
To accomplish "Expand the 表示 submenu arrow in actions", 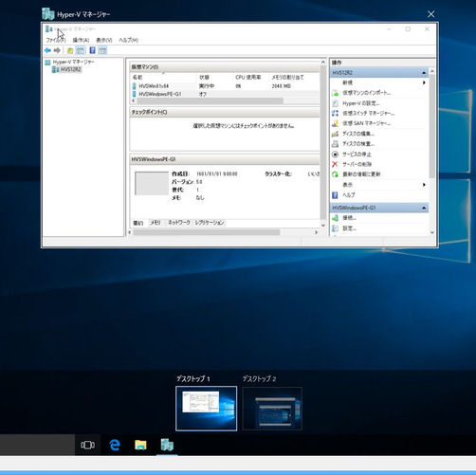I will click(x=424, y=185).
